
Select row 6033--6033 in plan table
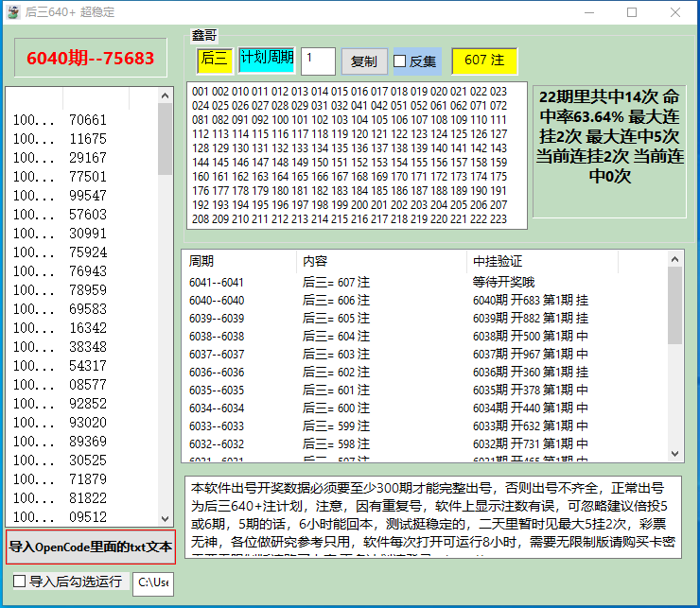(424, 426)
